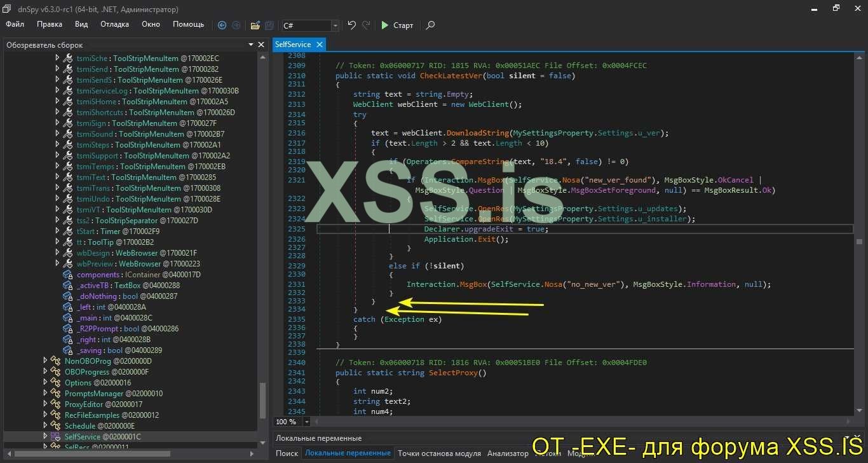
Task: Click the field icon beside _doNothing
Action: (x=68, y=296)
